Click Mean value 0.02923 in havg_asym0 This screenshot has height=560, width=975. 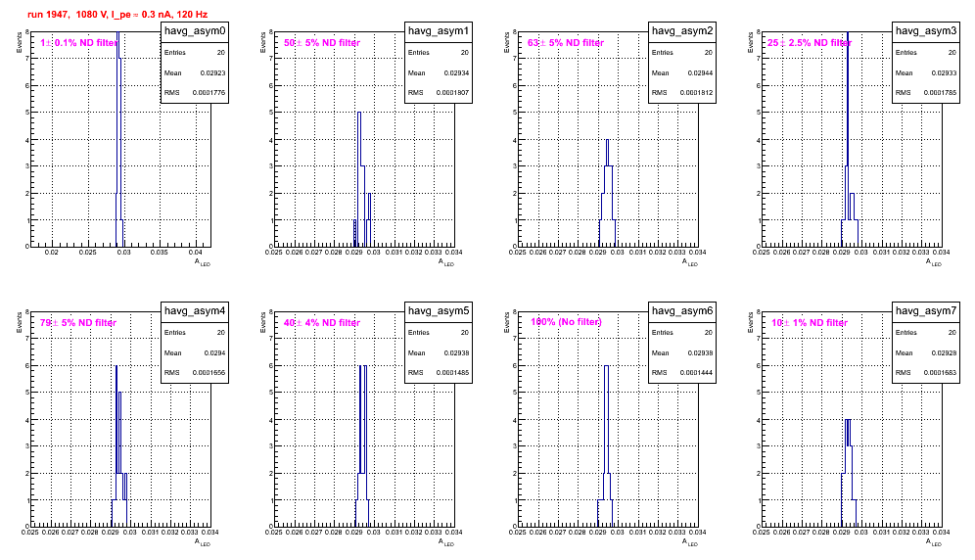coord(212,72)
